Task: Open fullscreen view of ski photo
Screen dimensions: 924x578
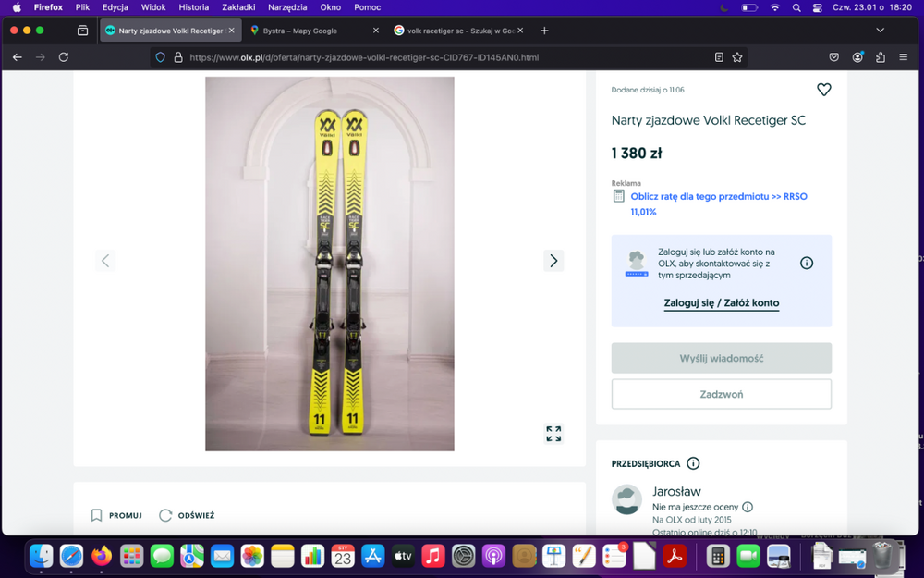Action: click(x=553, y=434)
